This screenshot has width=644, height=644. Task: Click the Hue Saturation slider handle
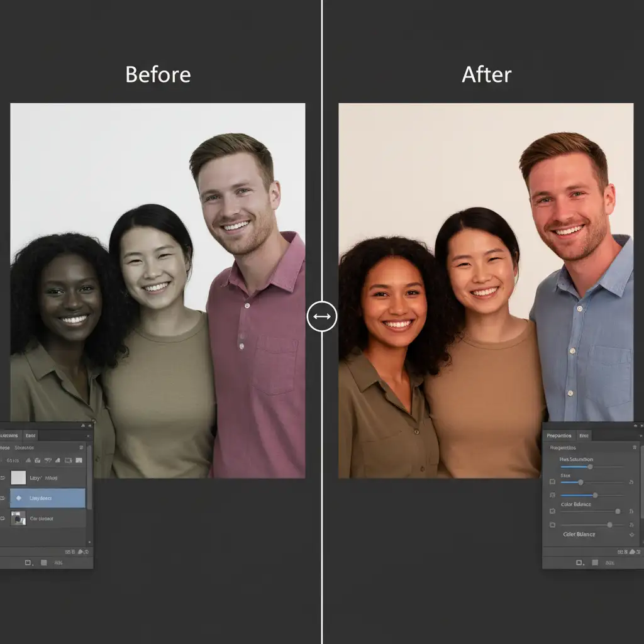590,467
